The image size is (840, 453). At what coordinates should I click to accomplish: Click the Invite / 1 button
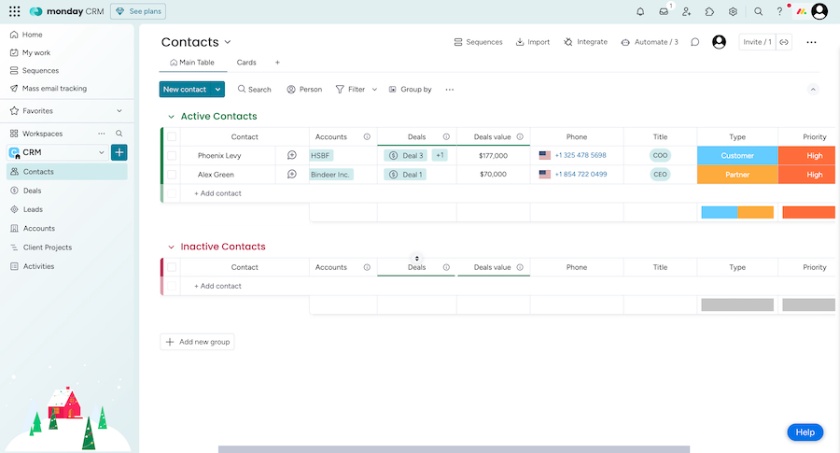coord(757,42)
